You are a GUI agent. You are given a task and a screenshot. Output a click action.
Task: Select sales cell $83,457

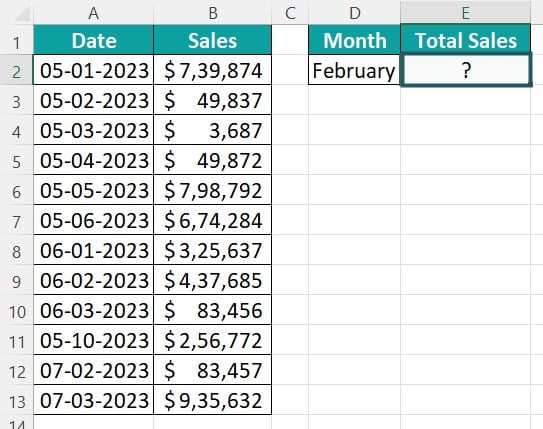[x=213, y=369]
